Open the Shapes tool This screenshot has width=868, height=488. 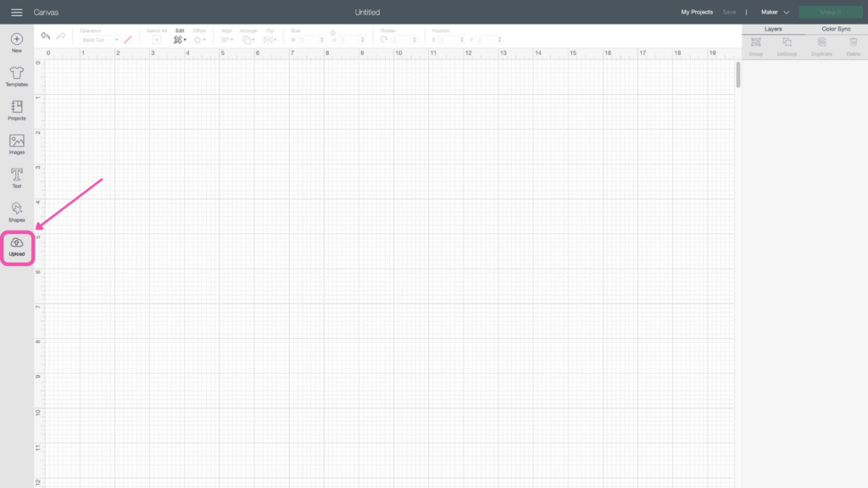[17, 212]
